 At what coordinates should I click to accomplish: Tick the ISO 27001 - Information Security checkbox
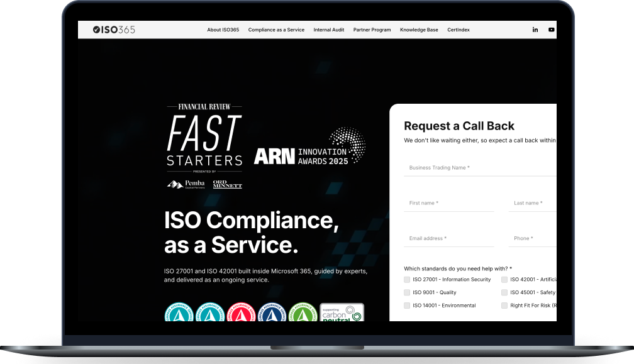coord(407,280)
